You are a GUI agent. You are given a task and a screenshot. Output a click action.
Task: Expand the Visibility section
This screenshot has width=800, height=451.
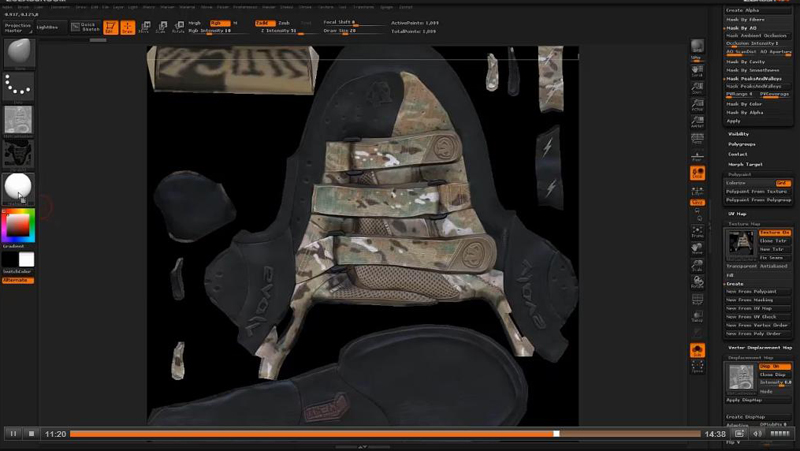[x=739, y=134]
